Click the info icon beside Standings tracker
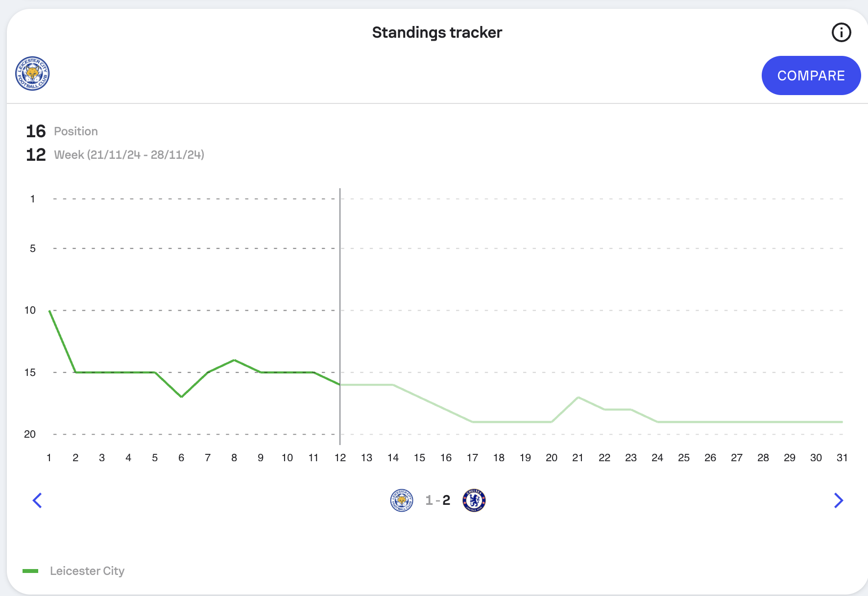868x596 pixels. (841, 33)
